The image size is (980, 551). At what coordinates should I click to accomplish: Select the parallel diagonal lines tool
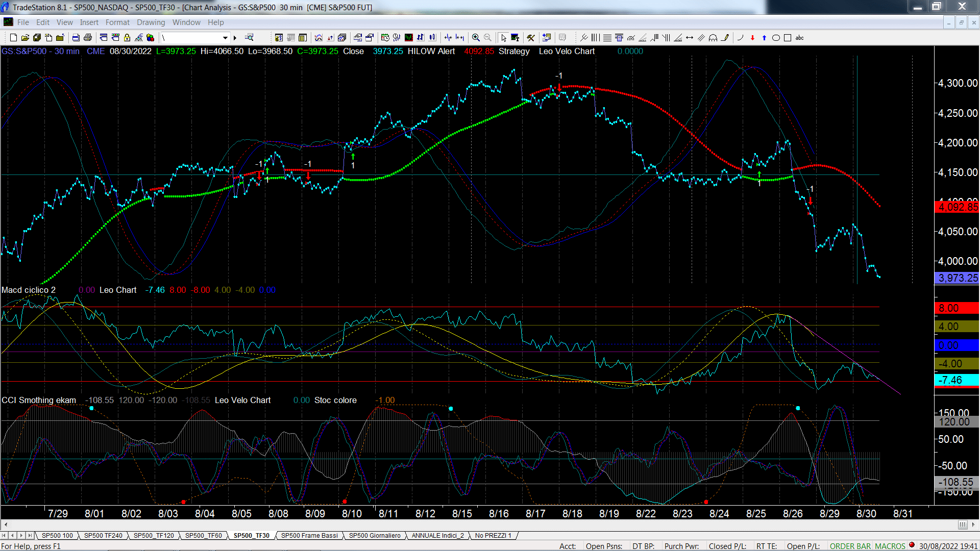click(701, 38)
